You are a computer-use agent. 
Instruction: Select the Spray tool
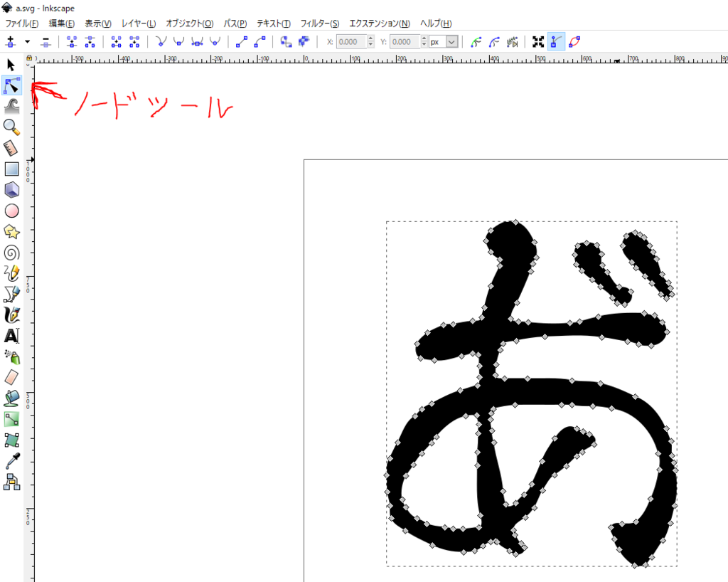[11, 356]
